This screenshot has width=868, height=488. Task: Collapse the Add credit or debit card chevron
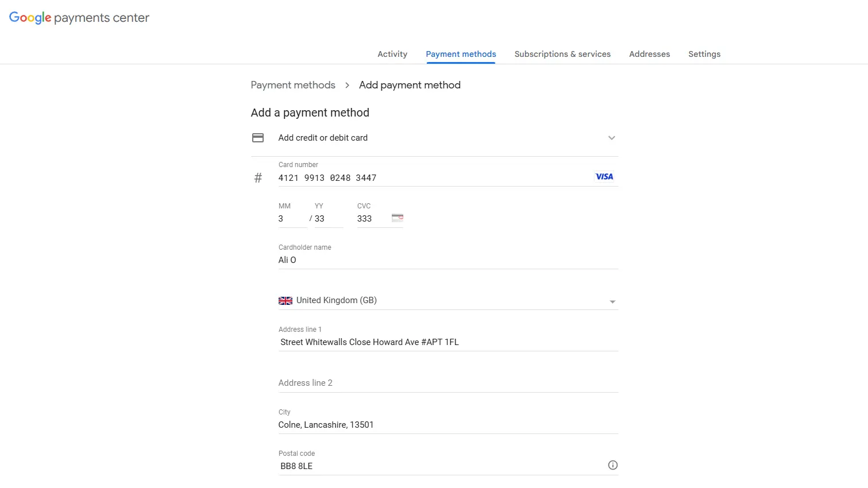612,138
